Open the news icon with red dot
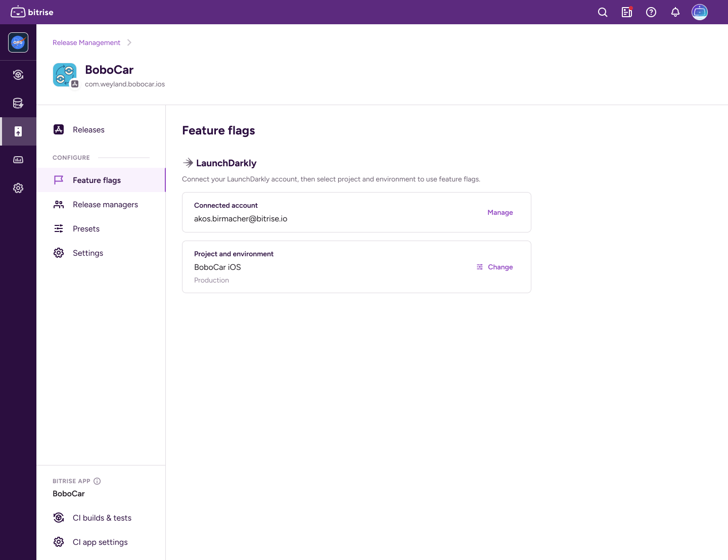The image size is (728, 560). coord(627,12)
